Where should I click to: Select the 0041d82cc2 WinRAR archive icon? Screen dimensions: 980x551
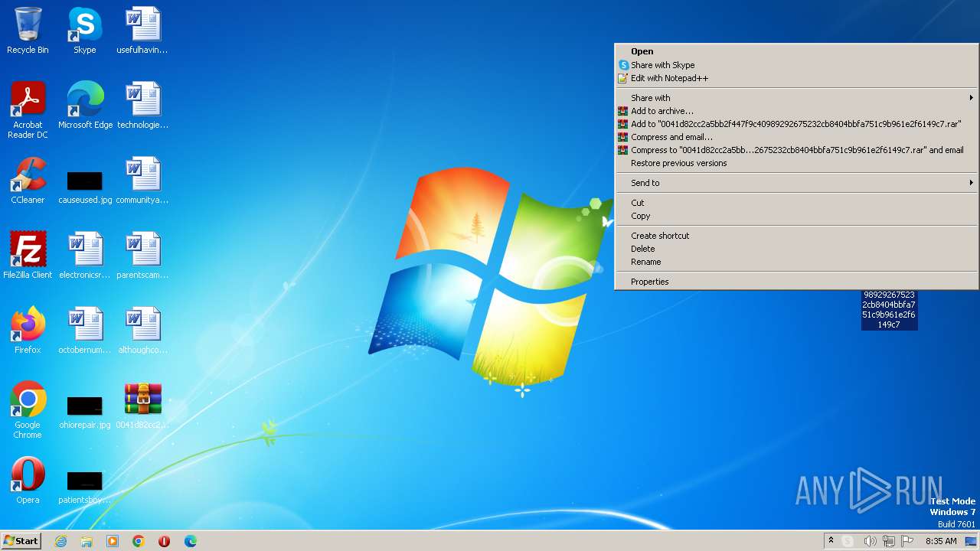coord(142,406)
